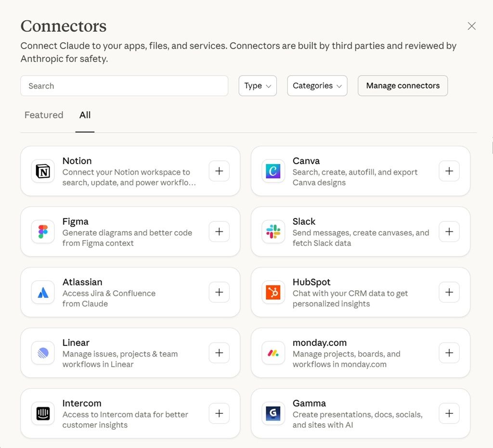Click the Linear logo icon
The width and height of the screenshot is (493, 448).
(x=43, y=353)
